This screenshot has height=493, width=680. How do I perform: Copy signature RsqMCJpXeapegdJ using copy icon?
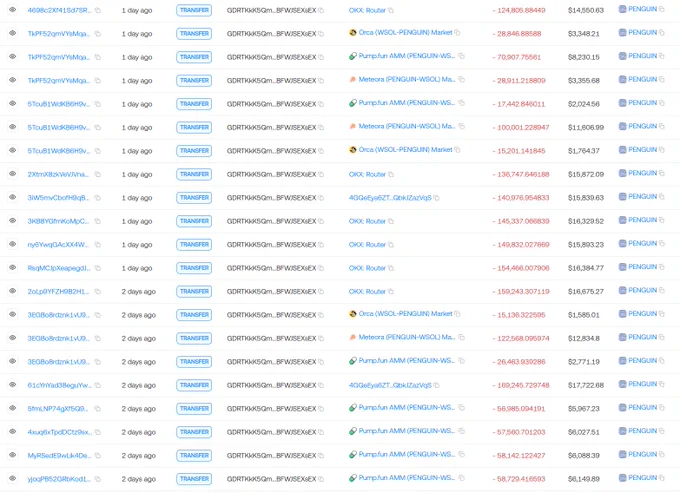coord(98,268)
